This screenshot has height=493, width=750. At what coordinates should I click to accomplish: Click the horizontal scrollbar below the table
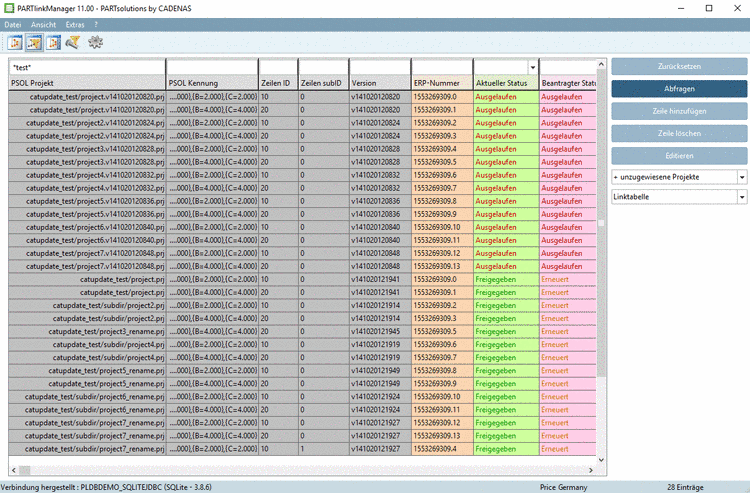pyautogui.click(x=300, y=468)
